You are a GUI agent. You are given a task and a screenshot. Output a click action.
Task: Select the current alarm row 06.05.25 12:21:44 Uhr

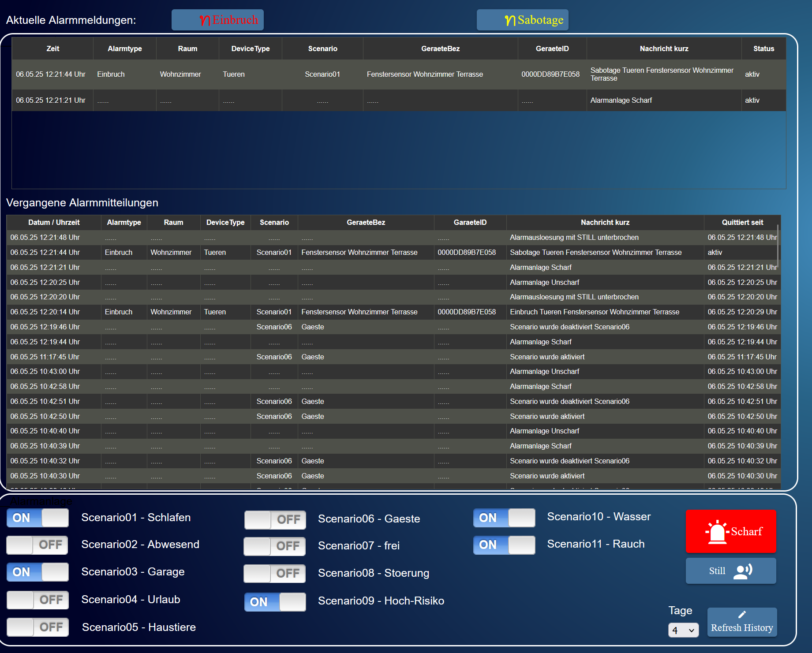(399, 75)
